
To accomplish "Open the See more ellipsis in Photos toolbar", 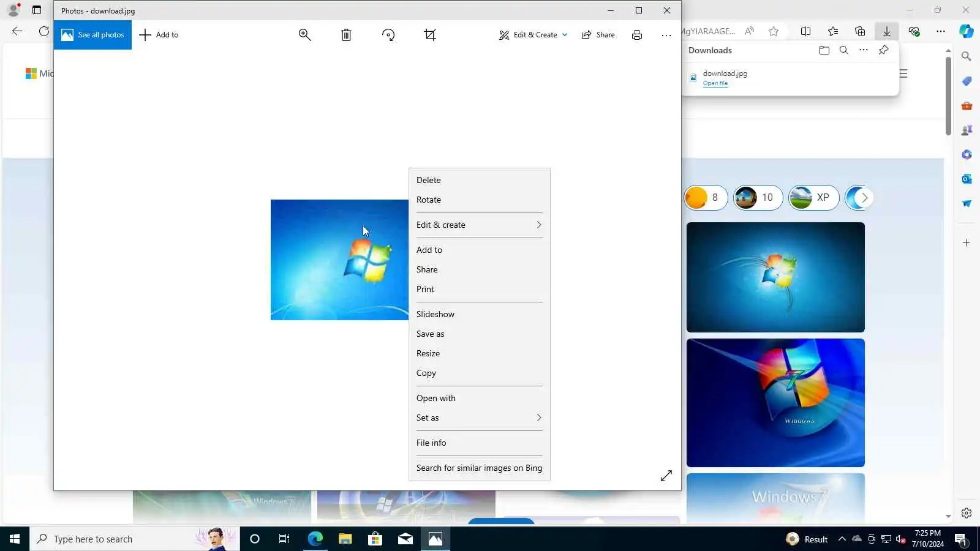I will coord(666,35).
